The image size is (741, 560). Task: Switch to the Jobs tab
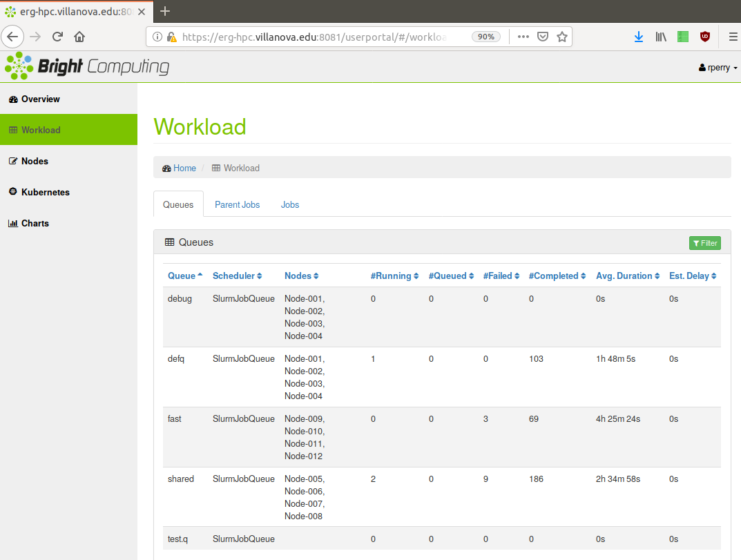pyautogui.click(x=289, y=204)
